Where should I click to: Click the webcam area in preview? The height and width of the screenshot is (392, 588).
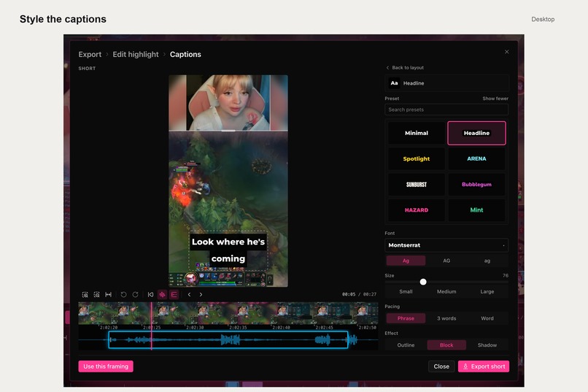pyautogui.click(x=228, y=103)
